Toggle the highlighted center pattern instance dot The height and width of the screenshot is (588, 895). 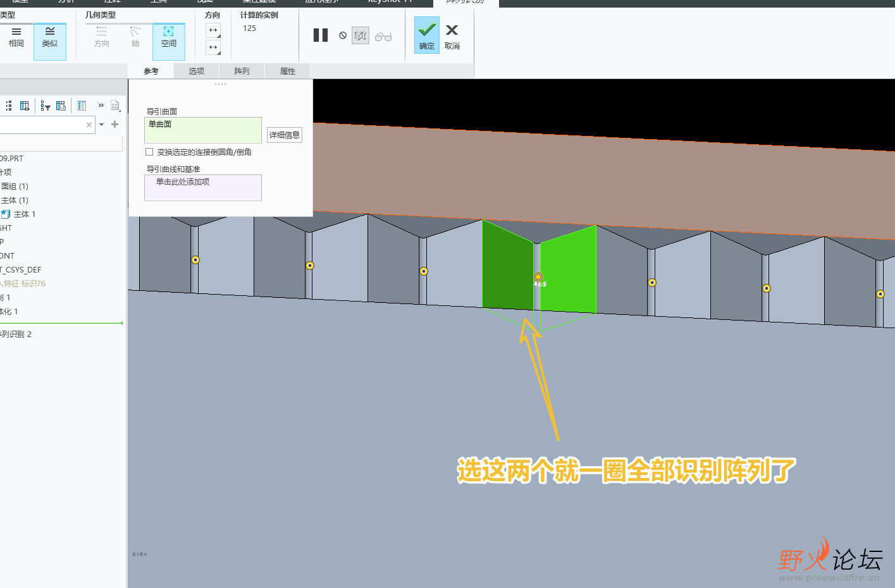538,277
